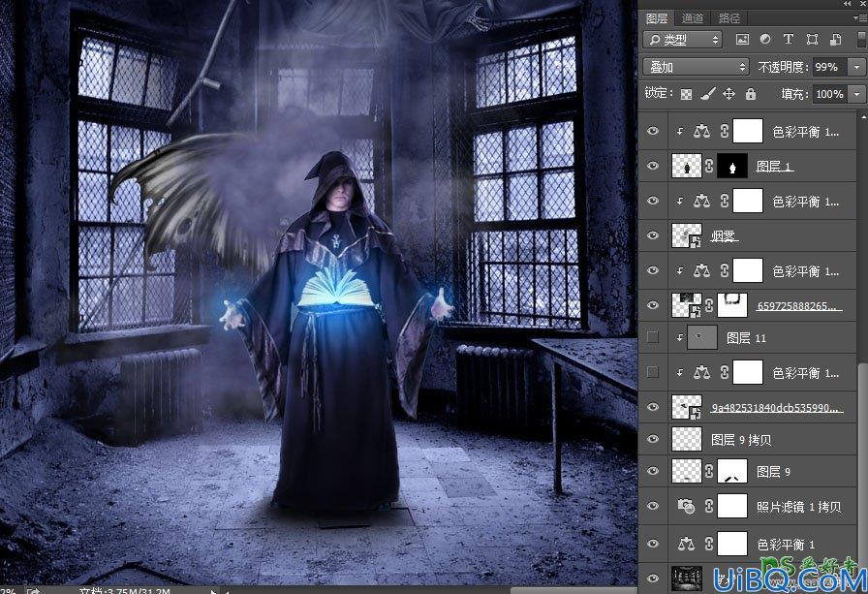Image resolution: width=868 pixels, height=594 pixels.
Task: Show hidden 色彩平衡 layer below 图层 11
Action: pyautogui.click(x=653, y=372)
